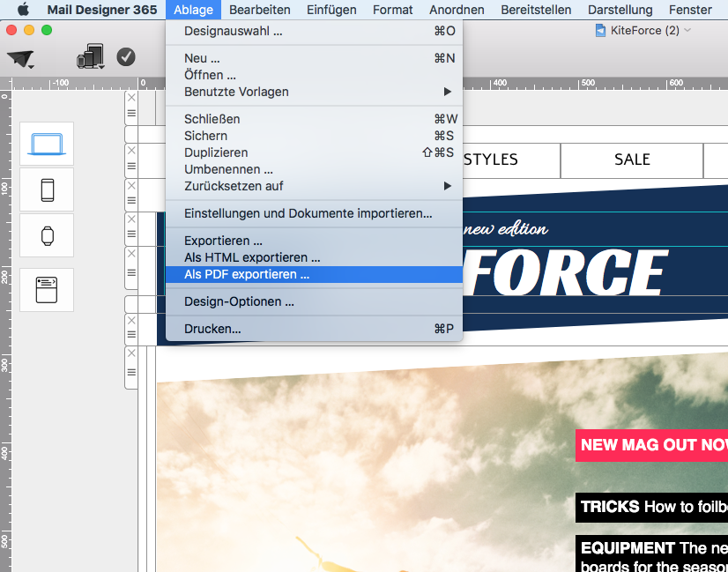Click the bottommost block drag handle
Image resolution: width=728 pixels, height=572 pixels.
coord(131,372)
